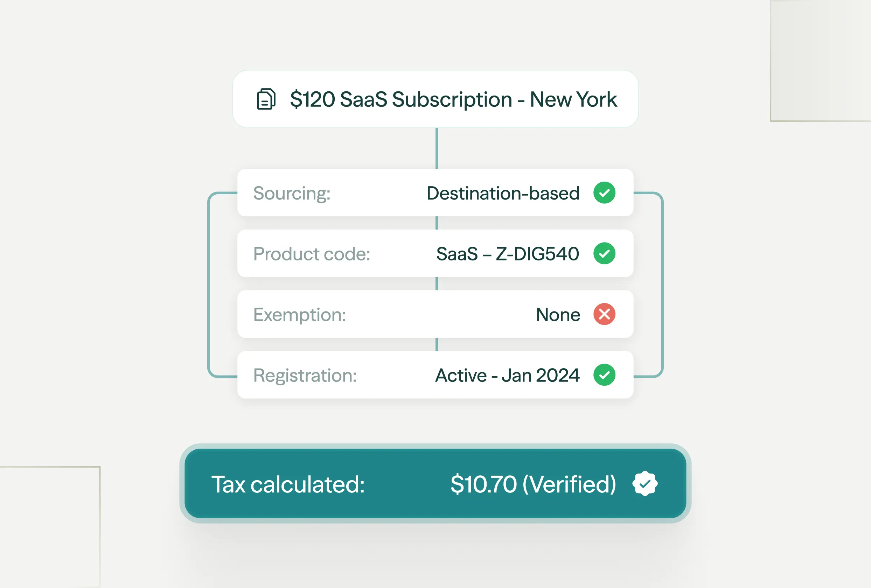Screen dimensions: 871x588
Task: Click the "Sourcing:" label
Action: [292, 194]
